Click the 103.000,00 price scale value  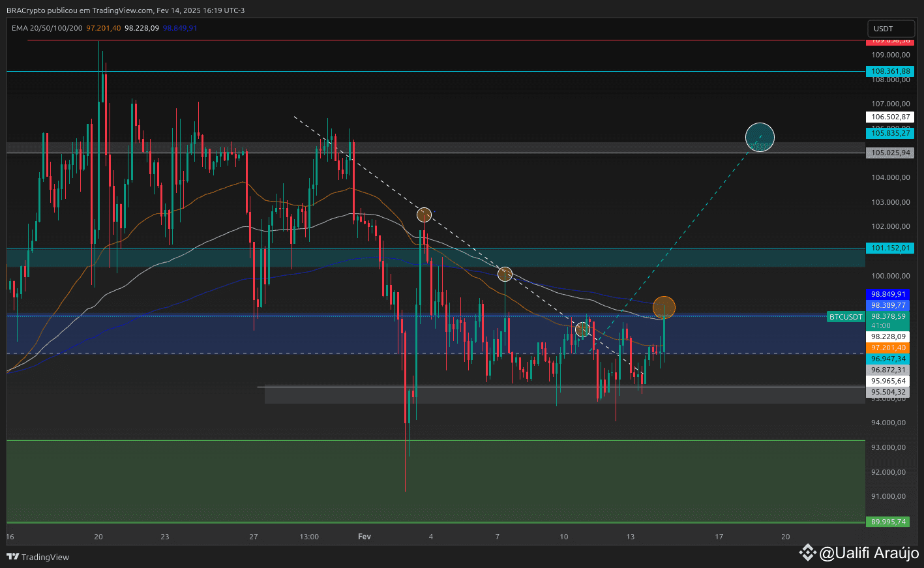click(890, 202)
